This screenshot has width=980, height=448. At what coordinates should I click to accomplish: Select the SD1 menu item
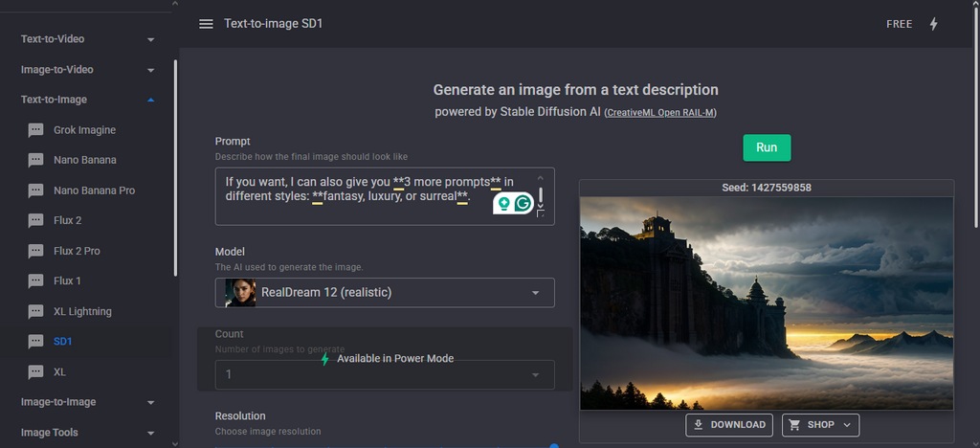[x=62, y=341]
